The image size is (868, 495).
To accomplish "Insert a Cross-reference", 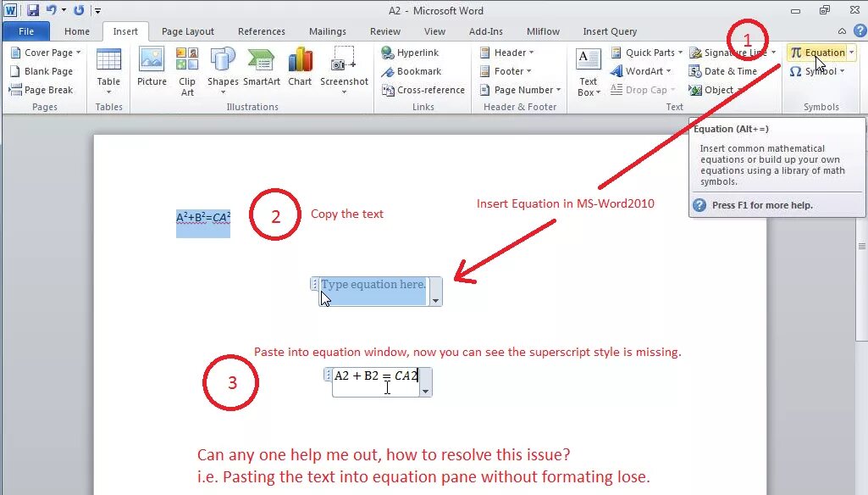I will pos(423,90).
